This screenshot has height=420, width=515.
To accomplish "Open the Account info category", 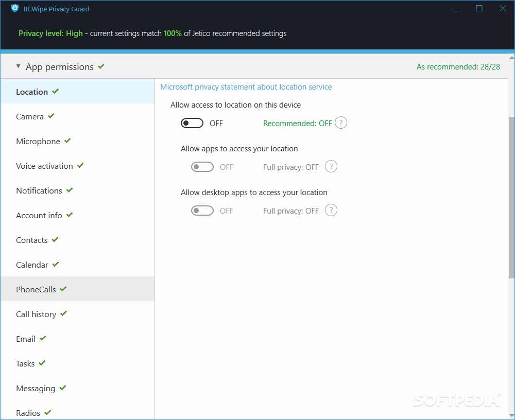I will click(78, 216).
